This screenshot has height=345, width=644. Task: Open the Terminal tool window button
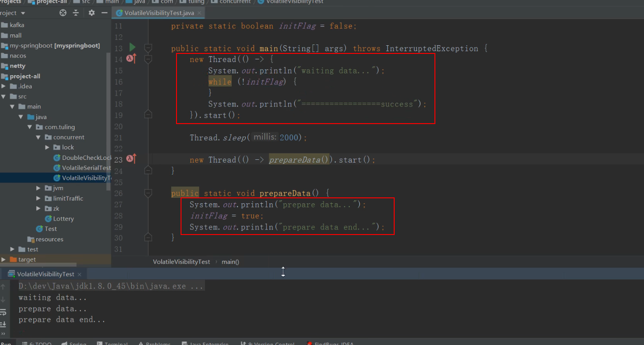pos(113,344)
